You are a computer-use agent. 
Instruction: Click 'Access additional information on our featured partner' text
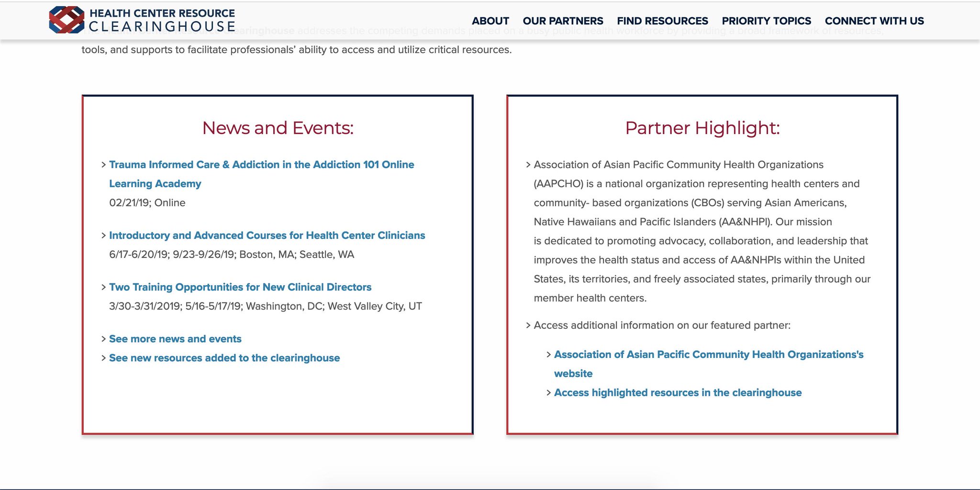662,325
